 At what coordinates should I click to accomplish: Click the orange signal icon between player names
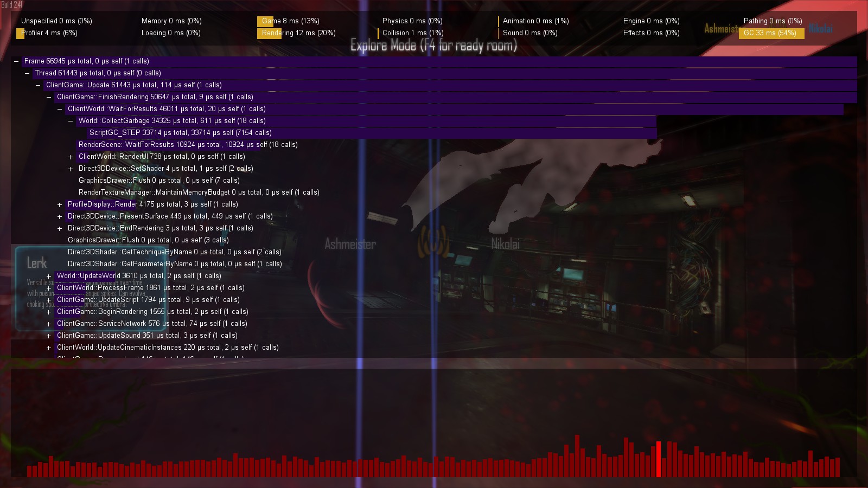[x=433, y=242]
